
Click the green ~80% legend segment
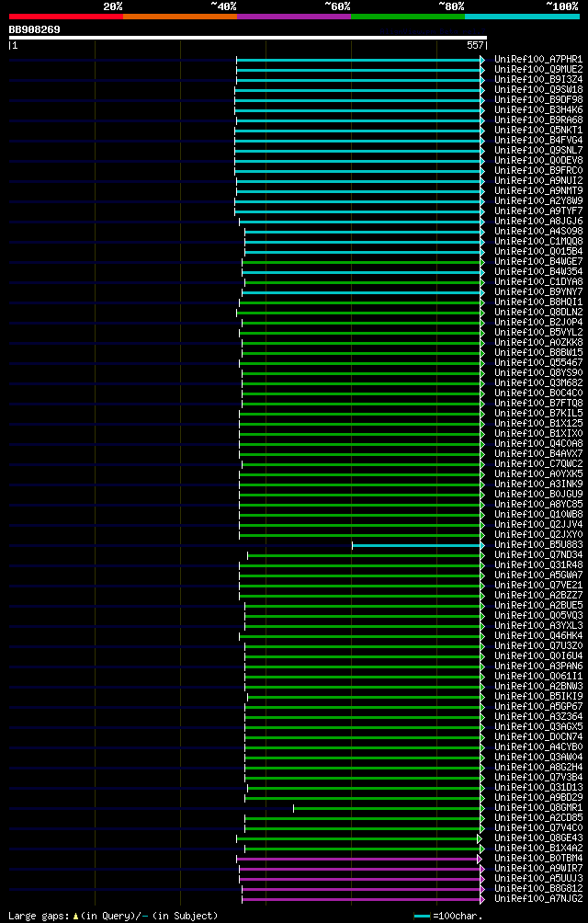(x=408, y=17)
